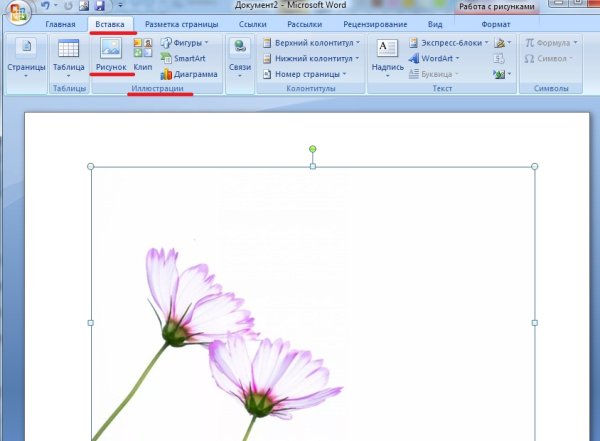Open the Номер страницы dropdown
This screenshot has height=441, width=600.
[x=304, y=74]
